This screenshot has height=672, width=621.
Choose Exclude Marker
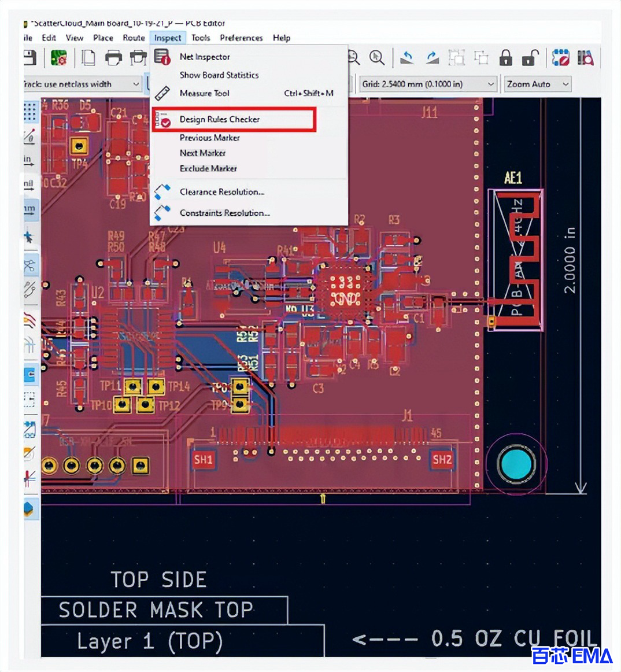pos(249,168)
